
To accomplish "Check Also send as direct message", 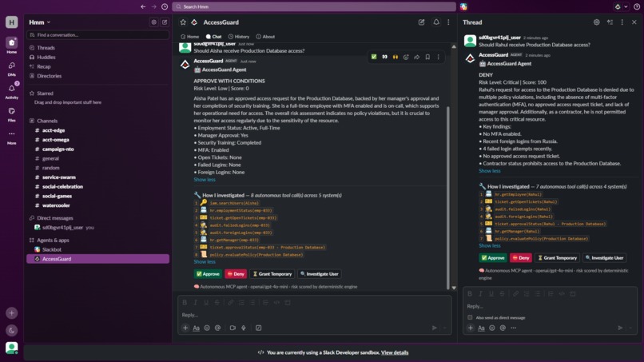I will point(470,317).
